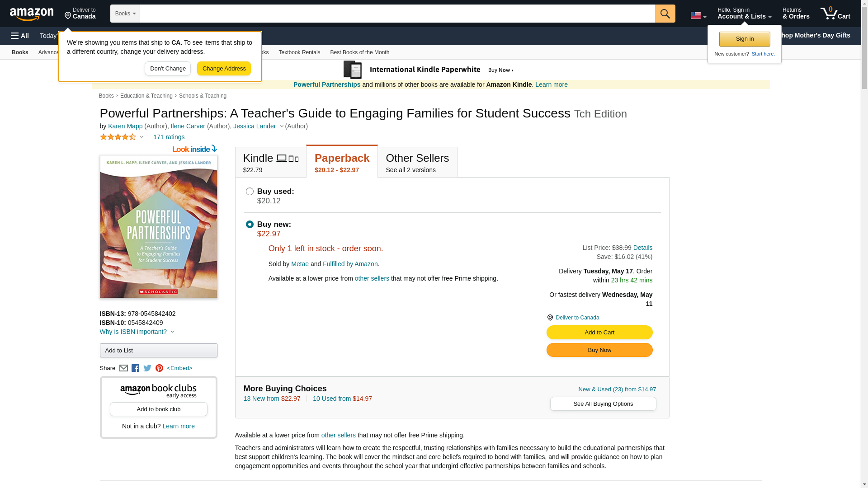The height and width of the screenshot is (488, 868).
Task: Share the book on Twitter
Action: (147, 368)
